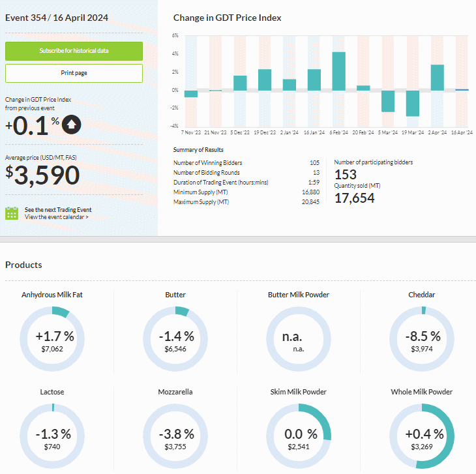The width and height of the screenshot is (476, 474).
Task: Open the View the event calendar link
Action: point(57,217)
